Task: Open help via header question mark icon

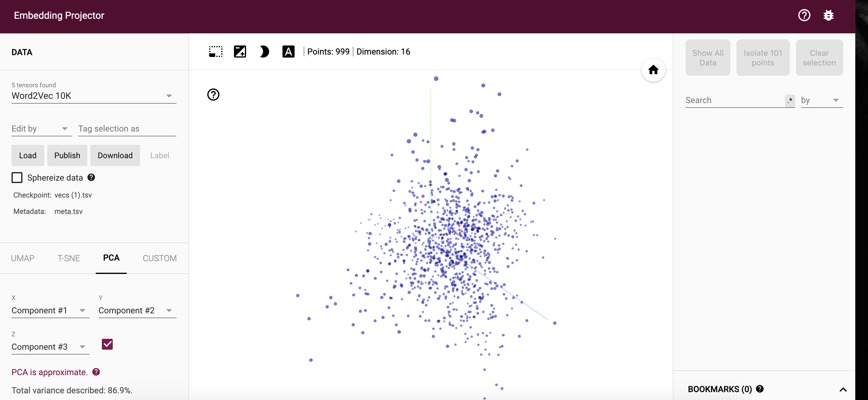Action: (804, 15)
